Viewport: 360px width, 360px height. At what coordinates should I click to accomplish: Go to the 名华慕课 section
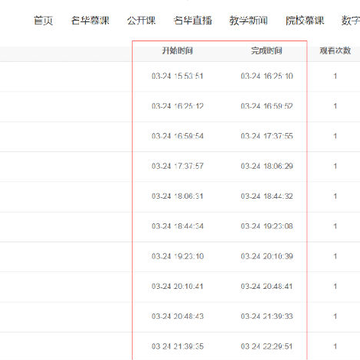point(90,21)
